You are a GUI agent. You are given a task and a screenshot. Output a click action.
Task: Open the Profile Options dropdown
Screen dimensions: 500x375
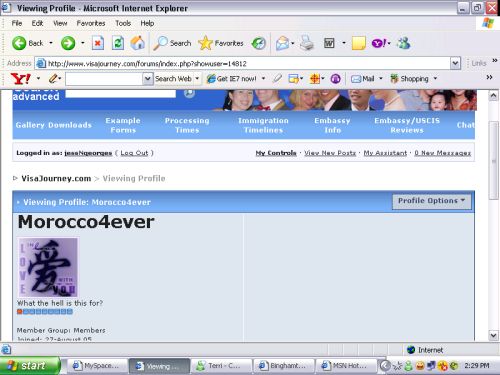(432, 201)
